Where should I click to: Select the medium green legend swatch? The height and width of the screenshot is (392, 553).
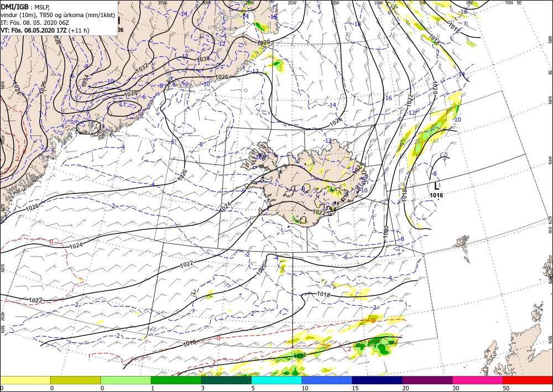tap(176, 380)
